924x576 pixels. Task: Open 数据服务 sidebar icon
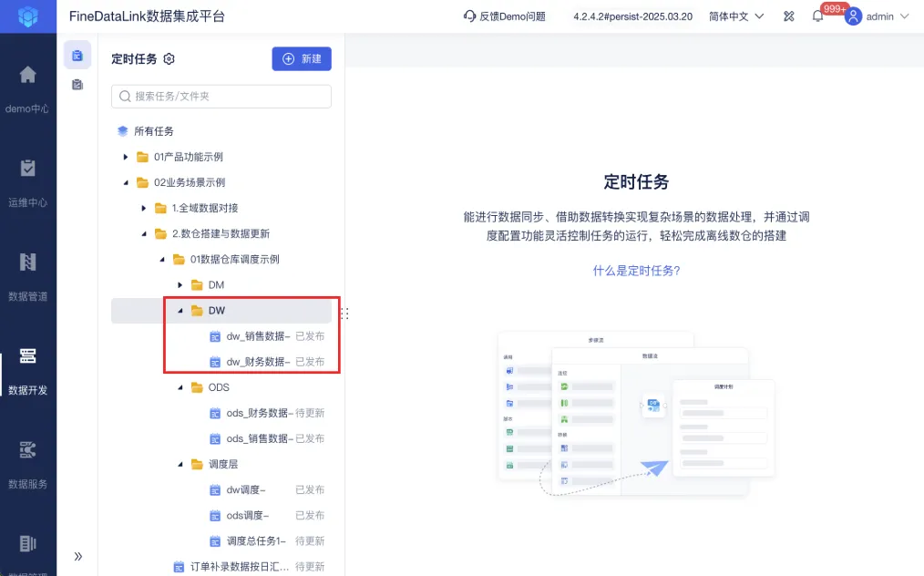tap(27, 450)
